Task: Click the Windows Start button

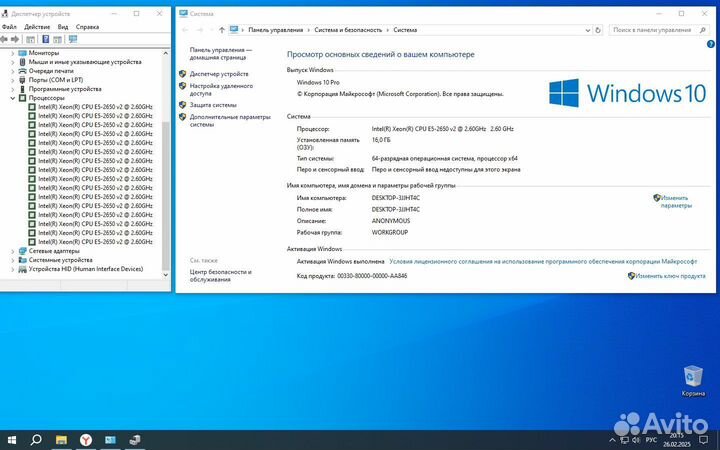Action: tap(12, 439)
